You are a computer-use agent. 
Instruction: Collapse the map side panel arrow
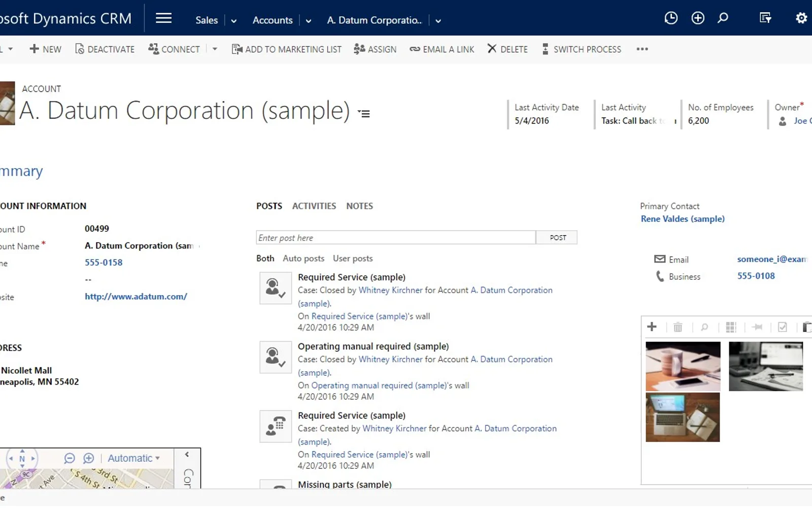coord(187,455)
